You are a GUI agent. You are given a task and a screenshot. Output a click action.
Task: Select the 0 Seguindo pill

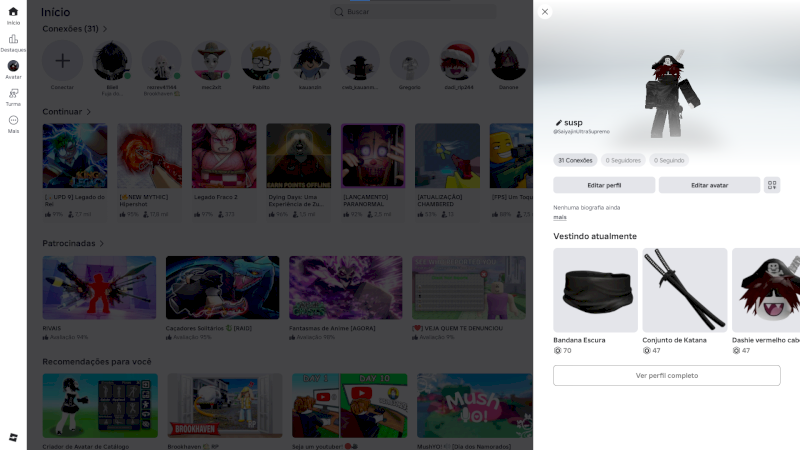pos(669,160)
